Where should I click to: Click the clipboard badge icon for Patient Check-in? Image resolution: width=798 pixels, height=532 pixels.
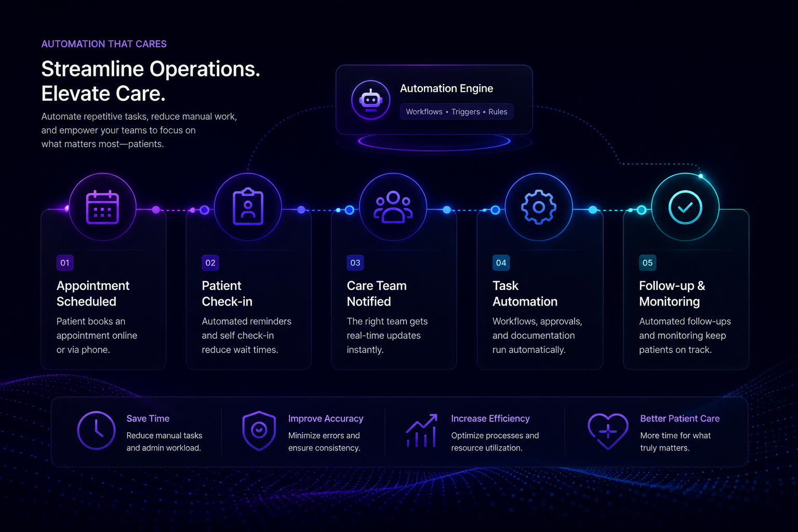point(248,206)
